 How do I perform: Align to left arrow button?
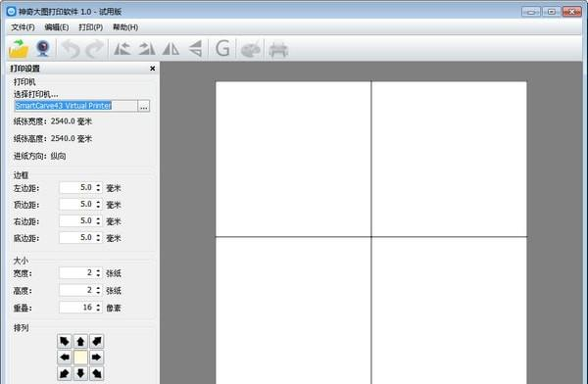coord(65,358)
